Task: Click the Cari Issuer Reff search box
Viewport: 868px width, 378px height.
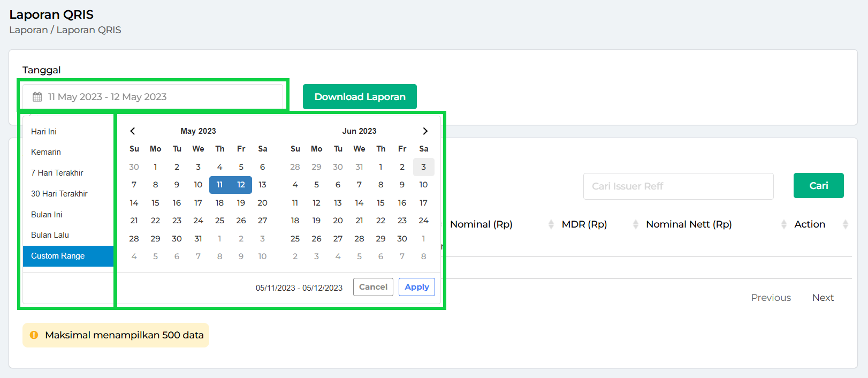Action: 679,186
